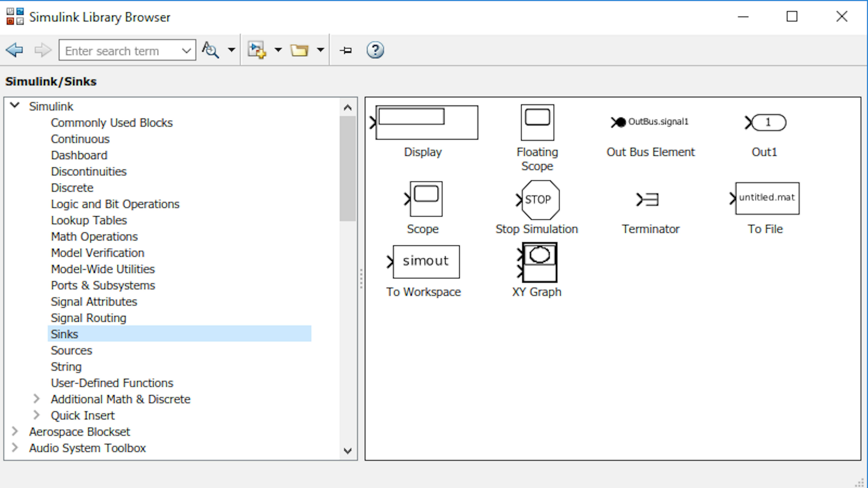Click the library tree scroll up arrow
Image resolution: width=868 pixels, height=488 pixels.
[x=347, y=107]
